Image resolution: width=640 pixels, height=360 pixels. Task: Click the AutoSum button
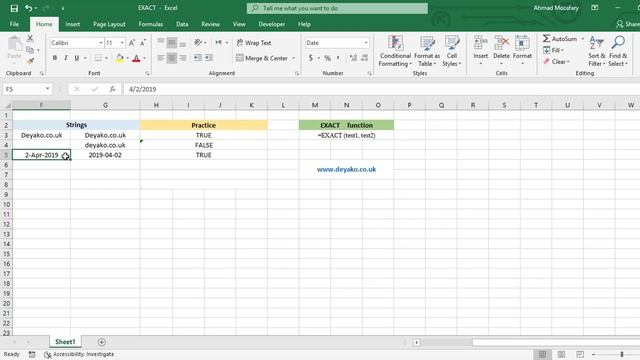[560, 39]
